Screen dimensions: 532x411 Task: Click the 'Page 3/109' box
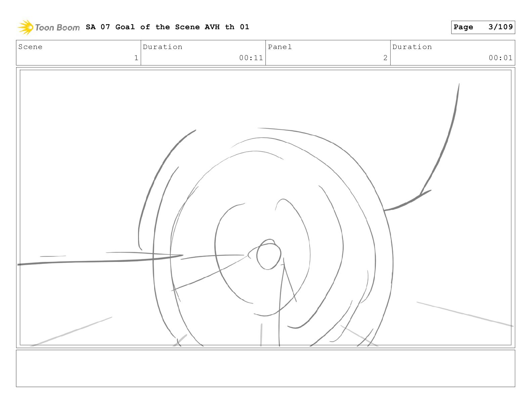[x=483, y=27]
